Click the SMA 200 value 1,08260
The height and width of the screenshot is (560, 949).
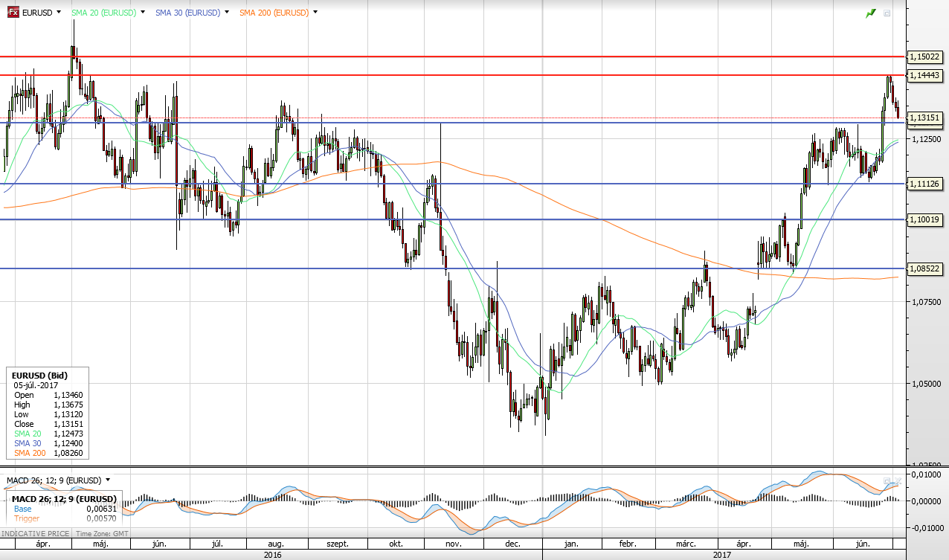click(x=68, y=453)
